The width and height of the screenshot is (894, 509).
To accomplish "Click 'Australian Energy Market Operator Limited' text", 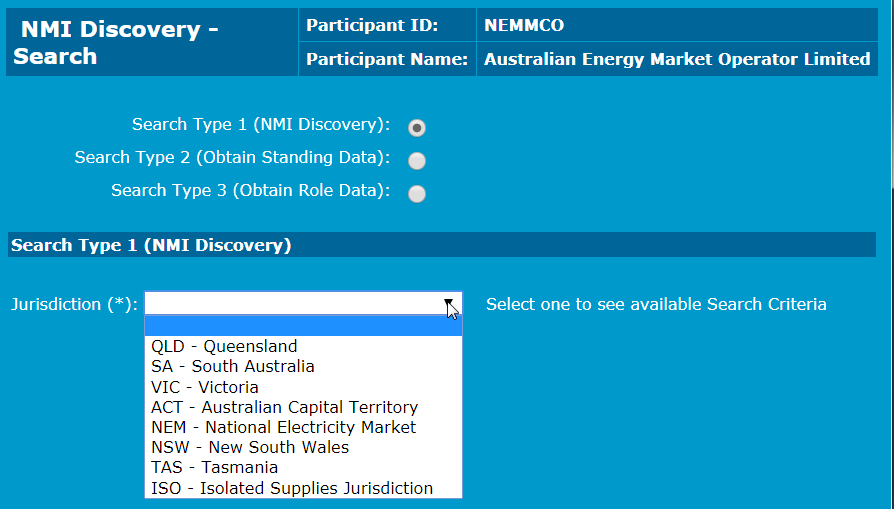I will coord(677,59).
